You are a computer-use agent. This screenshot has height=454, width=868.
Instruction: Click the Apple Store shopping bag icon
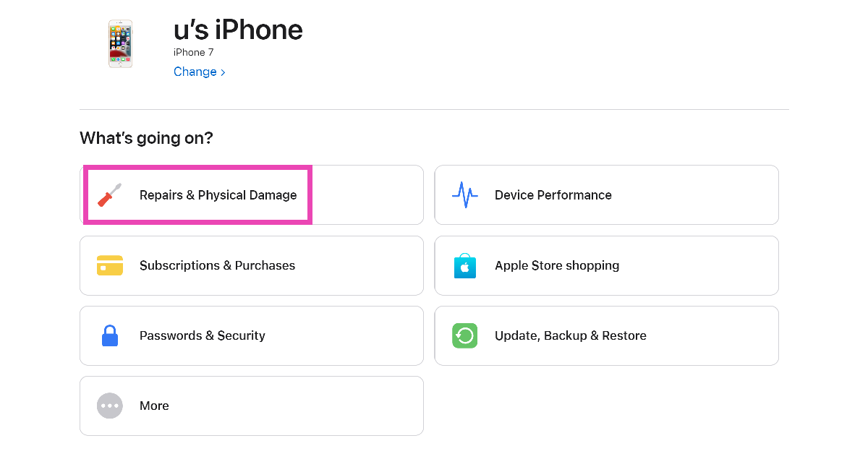pyautogui.click(x=464, y=265)
